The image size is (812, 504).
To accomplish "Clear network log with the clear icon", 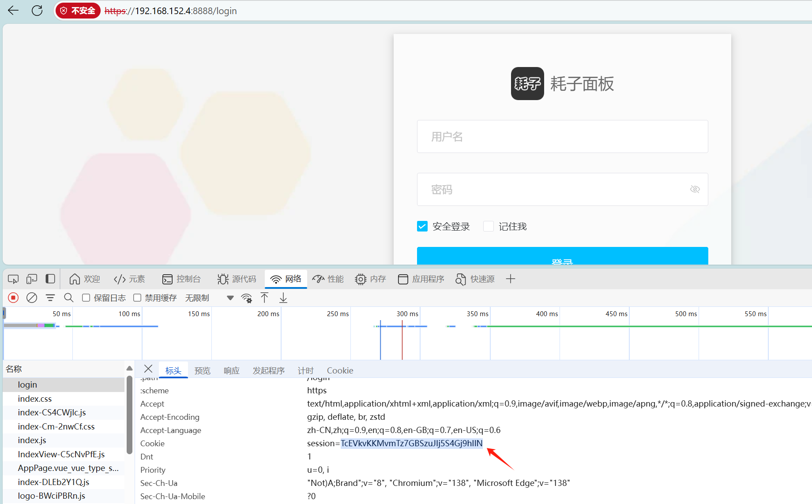I will point(32,298).
